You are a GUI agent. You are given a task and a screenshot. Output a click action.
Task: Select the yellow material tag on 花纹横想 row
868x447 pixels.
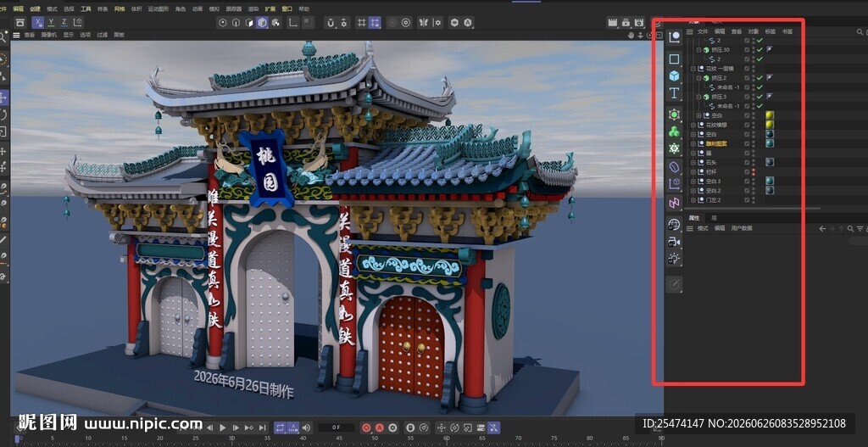click(x=770, y=125)
